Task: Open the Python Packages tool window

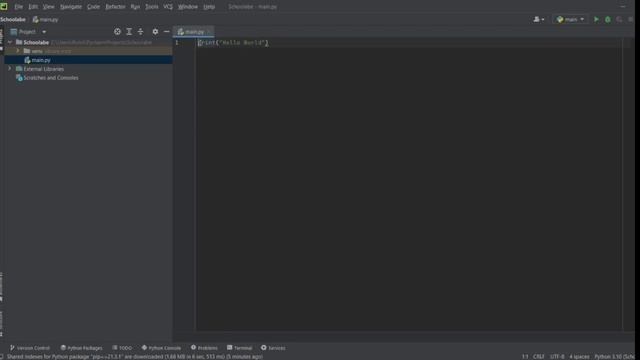Action: tap(81, 348)
